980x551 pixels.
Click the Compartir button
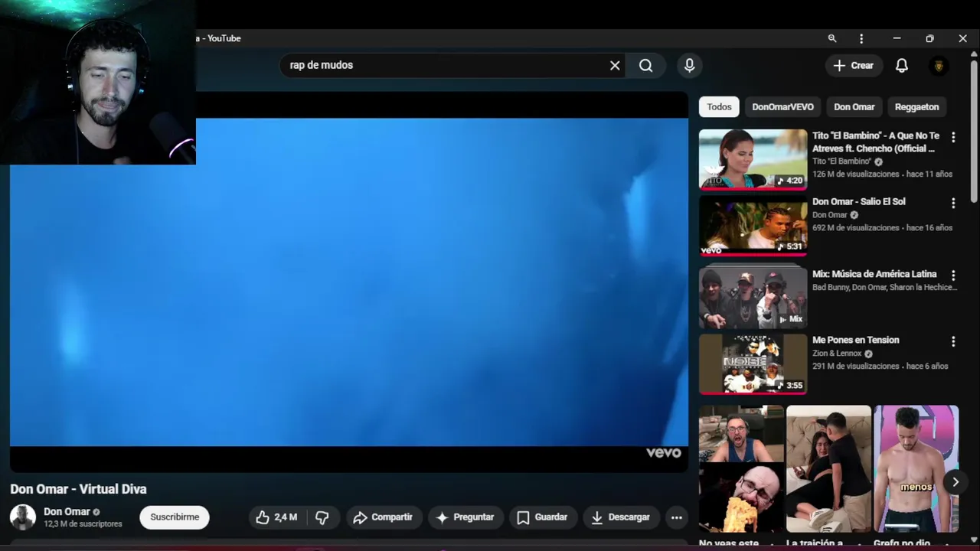point(383,517)
